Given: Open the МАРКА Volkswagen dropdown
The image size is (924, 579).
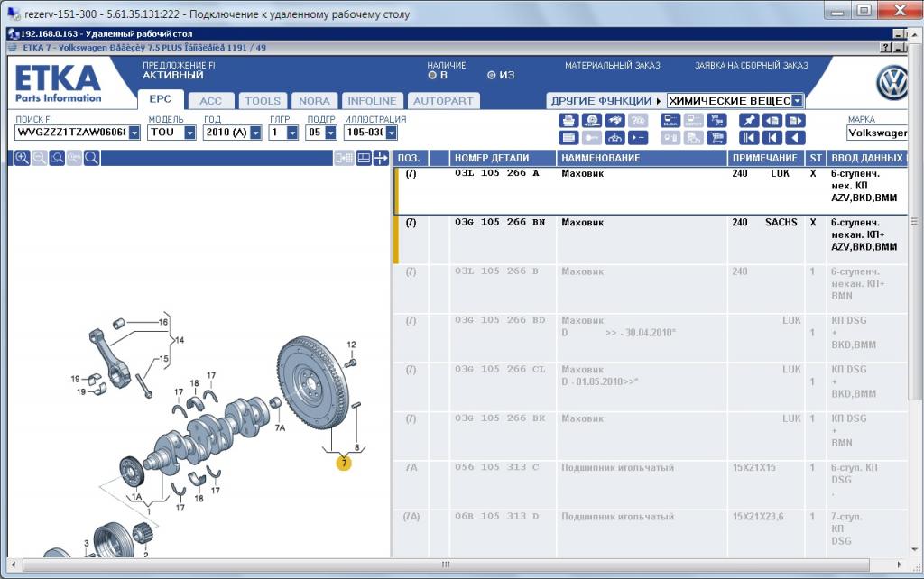Looking at the screenshot, I should click(x=876, y=133).
